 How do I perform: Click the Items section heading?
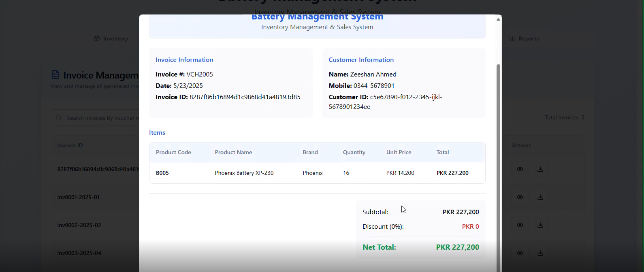point(157,133)
